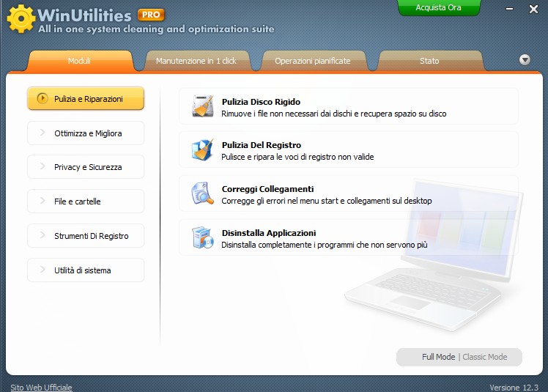Launch Pulizia Del Registro title
This screenshot has width=548, height=392.
pos(262,145)
